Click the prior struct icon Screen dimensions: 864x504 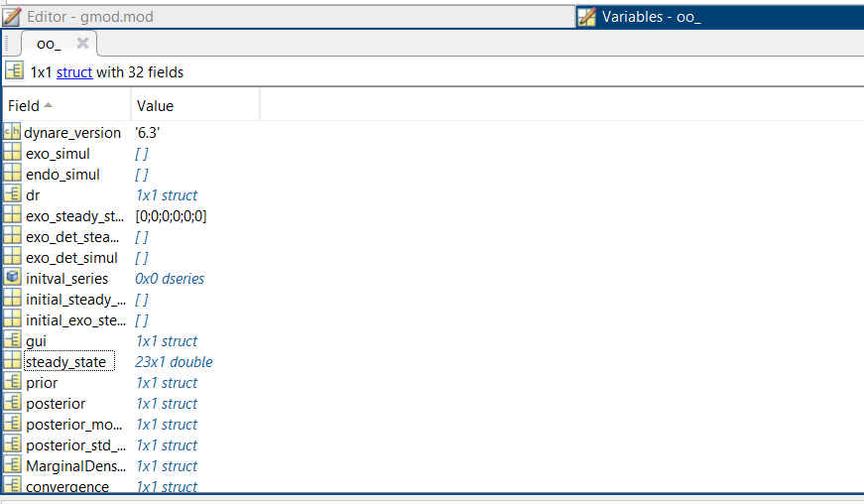(12, 382)
